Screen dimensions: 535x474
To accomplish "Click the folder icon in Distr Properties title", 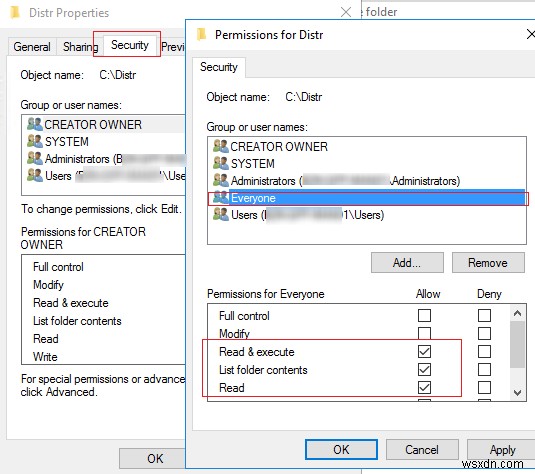I will (15, 12).
